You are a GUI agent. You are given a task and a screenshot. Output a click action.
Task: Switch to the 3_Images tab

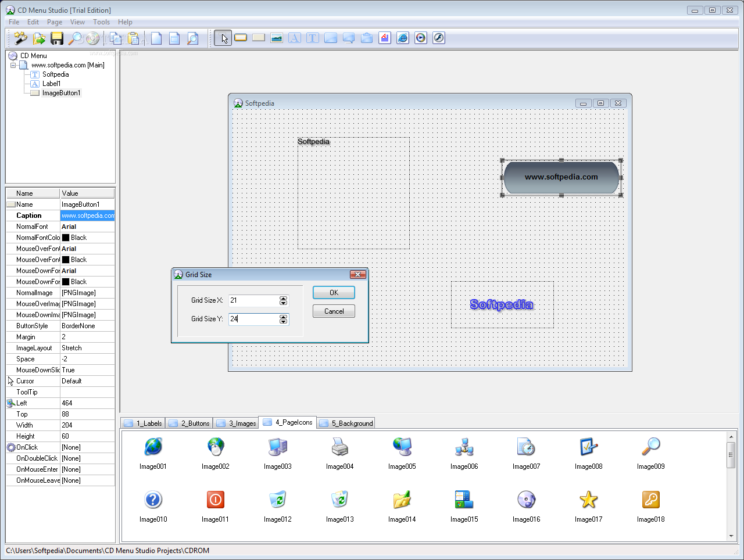pos(236,423)
